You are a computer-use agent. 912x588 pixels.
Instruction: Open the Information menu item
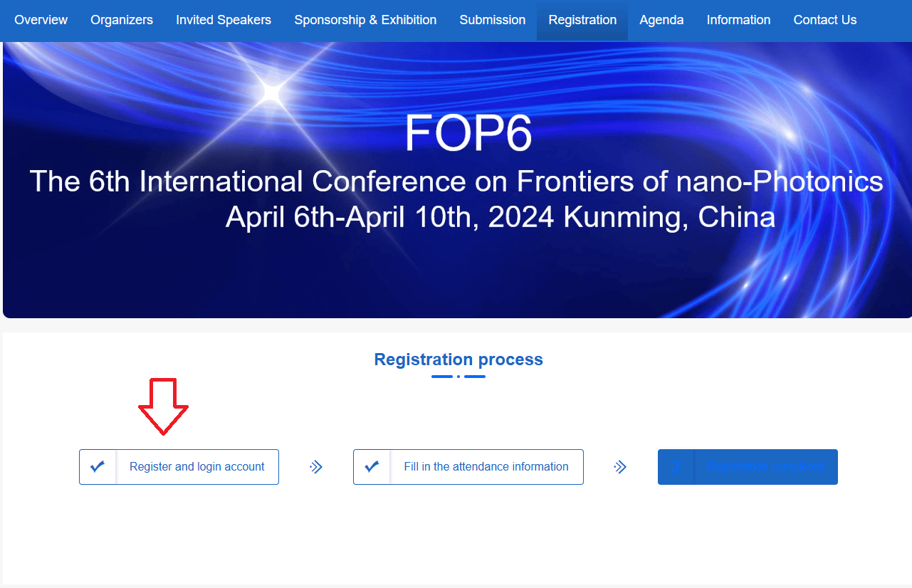click(738, 20)
